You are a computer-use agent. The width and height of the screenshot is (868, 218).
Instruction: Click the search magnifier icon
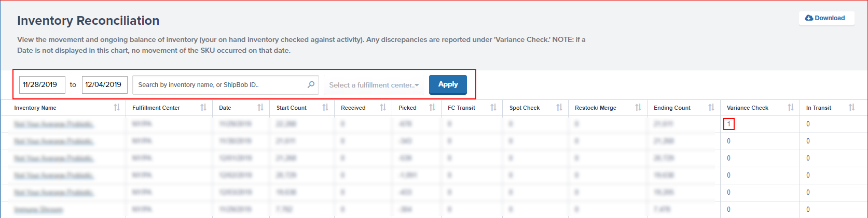311,84
